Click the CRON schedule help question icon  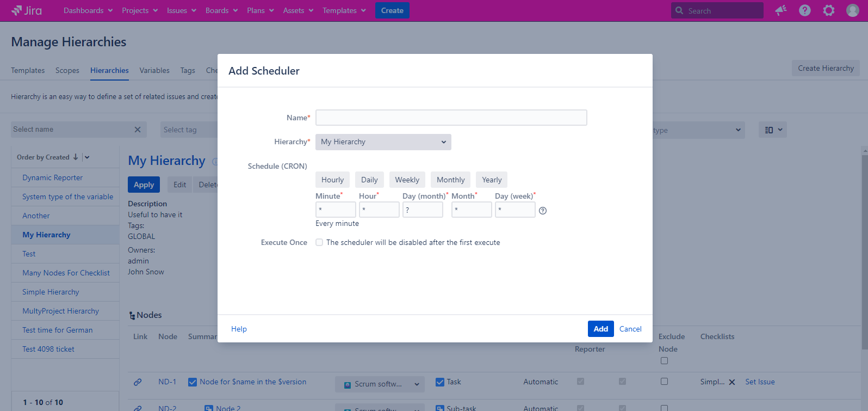click(542, 211)
